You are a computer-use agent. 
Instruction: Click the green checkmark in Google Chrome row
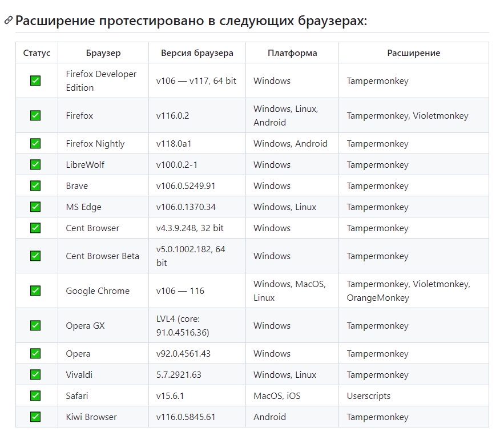(35, 290)
